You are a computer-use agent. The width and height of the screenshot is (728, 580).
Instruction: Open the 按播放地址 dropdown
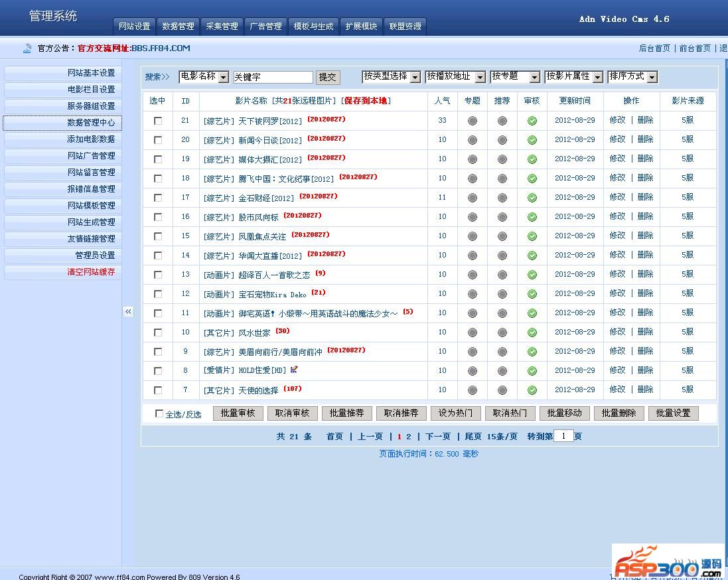coord(455,76)
